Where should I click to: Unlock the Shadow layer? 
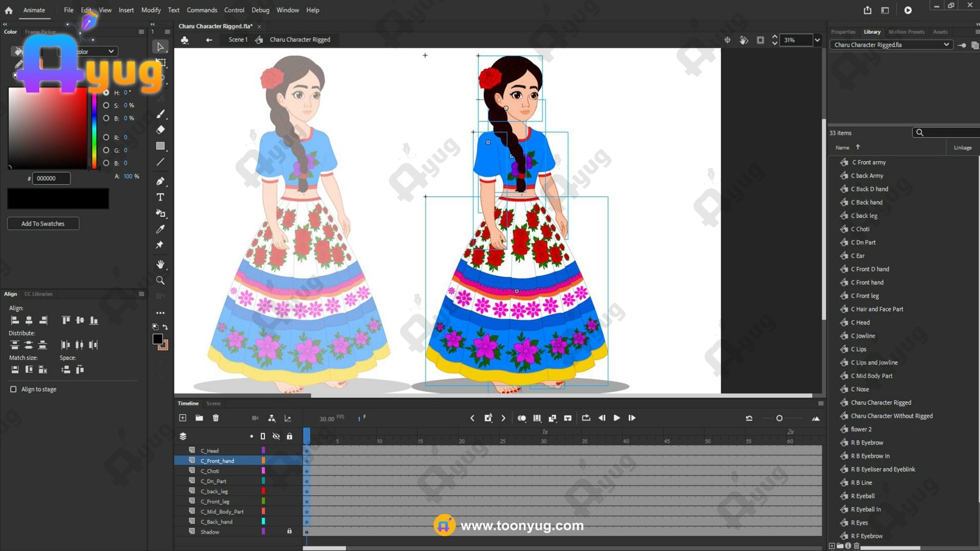(290, 531)
